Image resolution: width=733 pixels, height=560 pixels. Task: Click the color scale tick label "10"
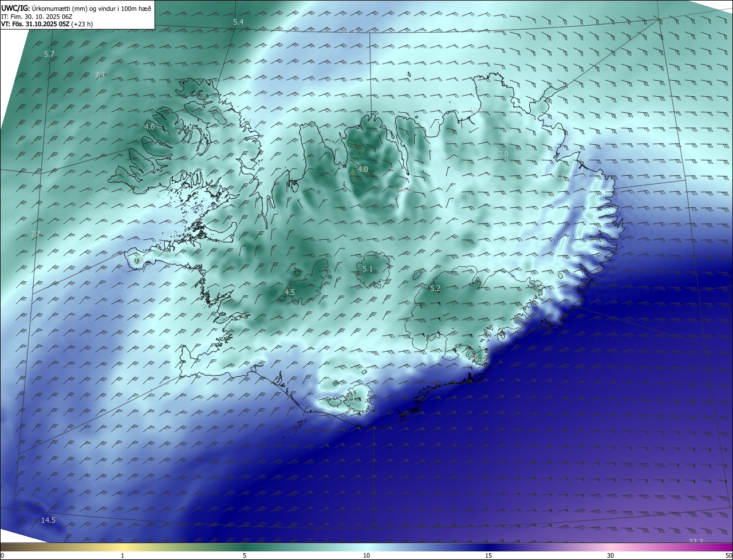(366, 555)
